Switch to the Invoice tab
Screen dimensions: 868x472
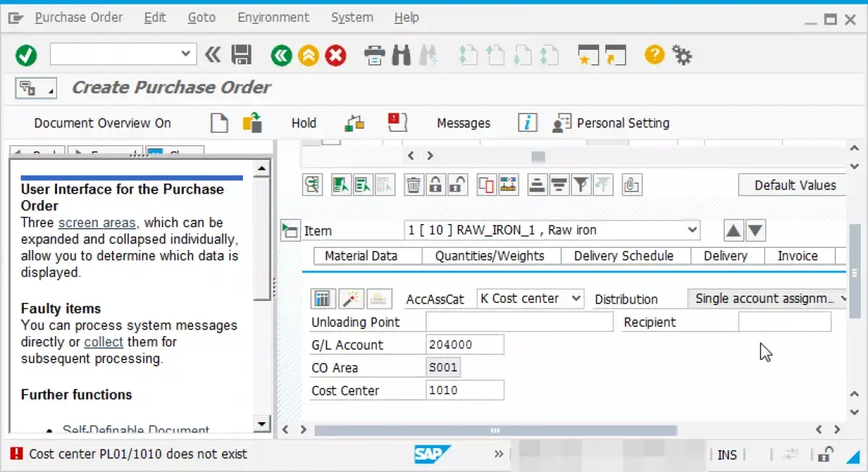[x=798, y=256]
